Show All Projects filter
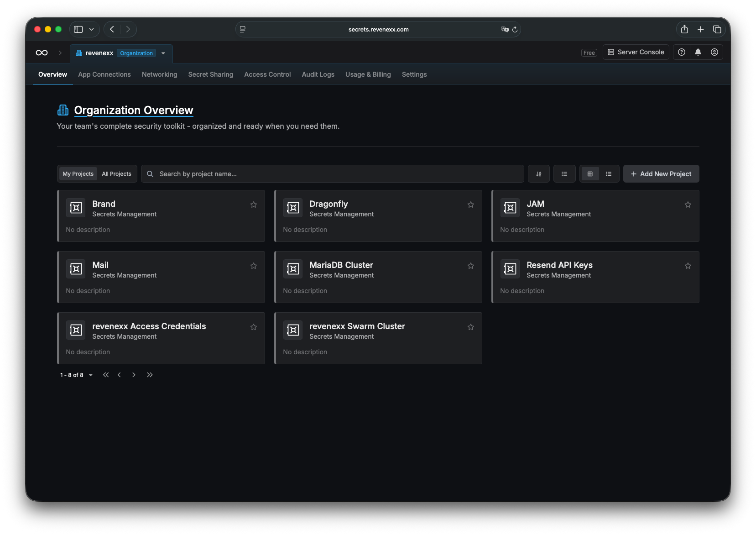Viewport: 756px width, 535px height. [116, 174]
